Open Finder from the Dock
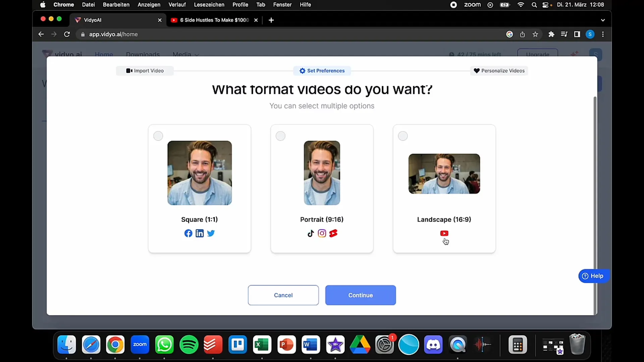This screenshot has width=644, height=362. [x=66, y=345]
